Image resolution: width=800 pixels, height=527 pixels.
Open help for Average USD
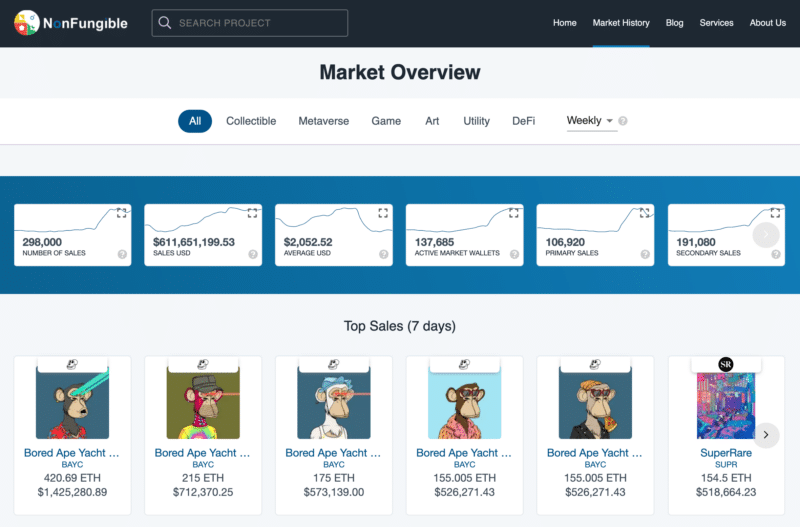[x=384, y=255]
